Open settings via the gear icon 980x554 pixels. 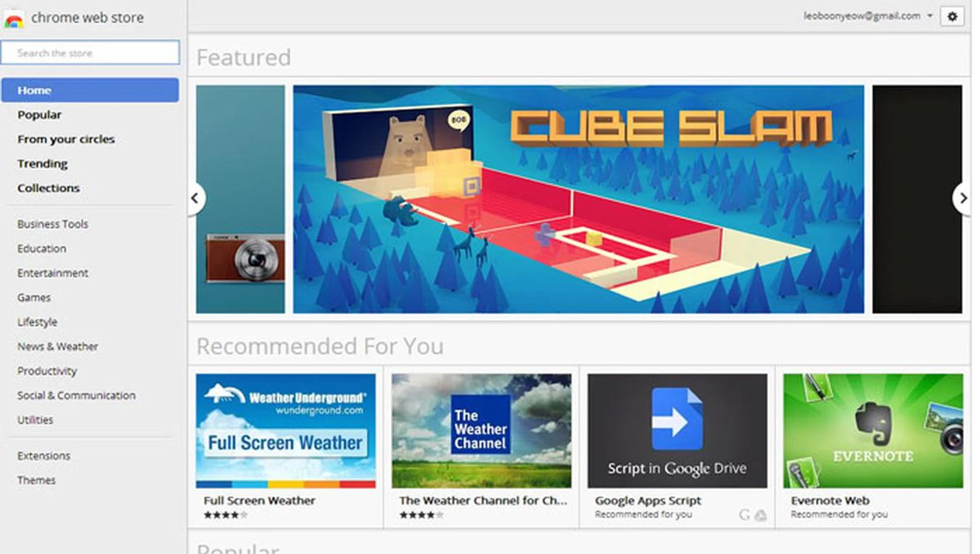point(952,16)
